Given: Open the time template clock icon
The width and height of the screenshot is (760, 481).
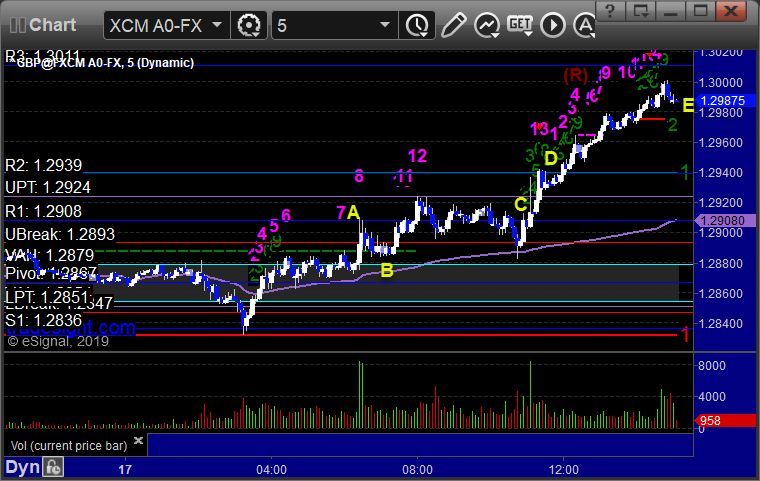Looking at the screenshot, I should point(416,25).
